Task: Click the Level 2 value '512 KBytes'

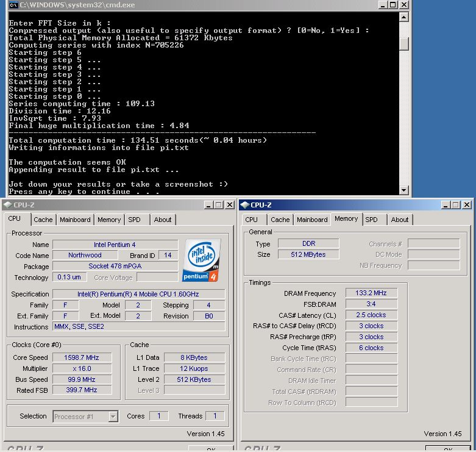Action: click(x=194, y=379)
